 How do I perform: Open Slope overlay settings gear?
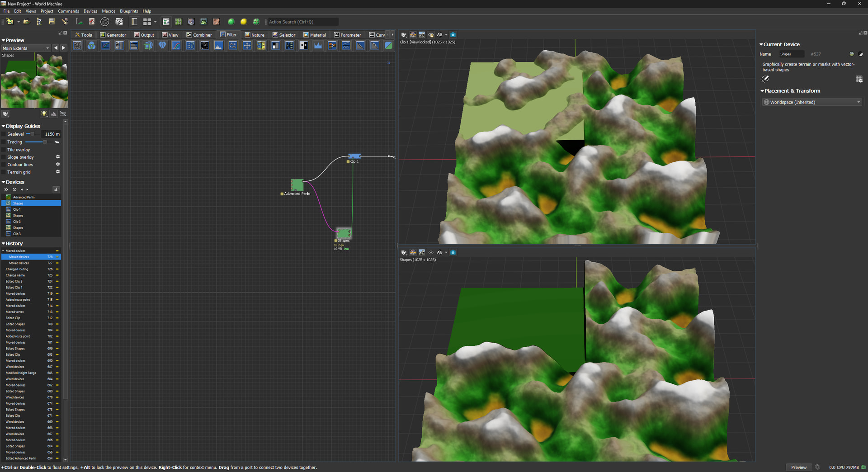(58, 157)
